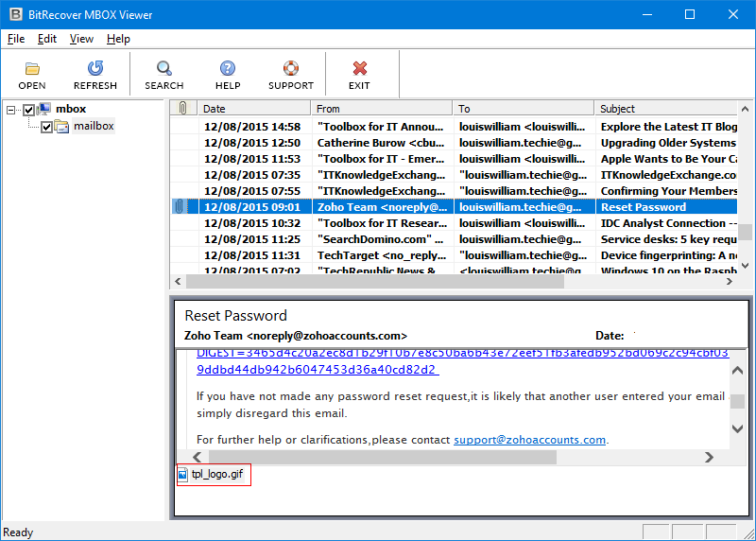Select email dated 12/08/2015 07:35
756x541 pixels.
454,175
